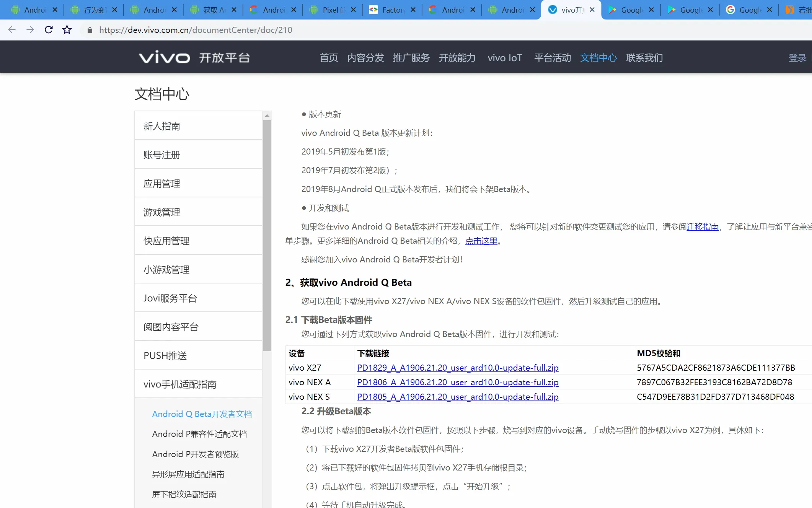Open the 点击这里 hyperlink

click(481, 241)
